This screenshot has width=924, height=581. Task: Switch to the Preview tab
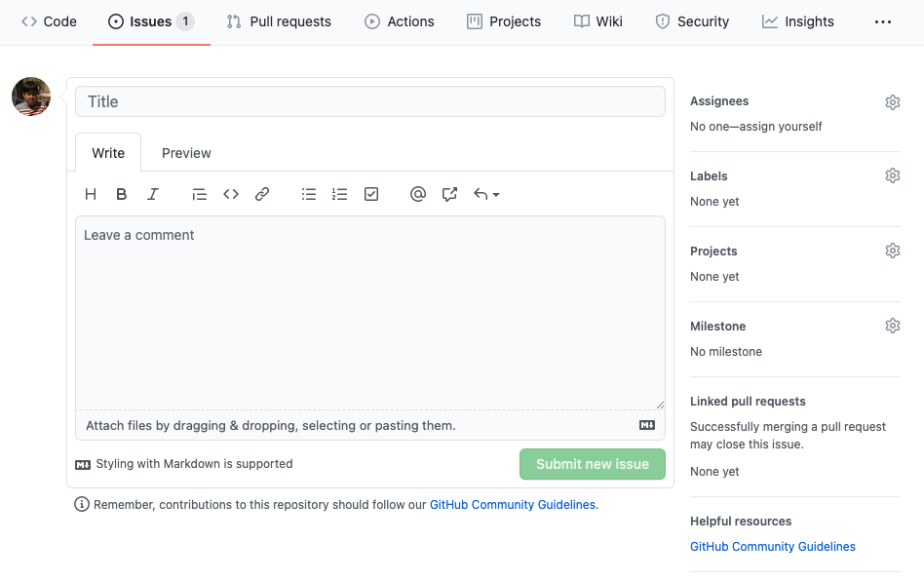(186, 153)
